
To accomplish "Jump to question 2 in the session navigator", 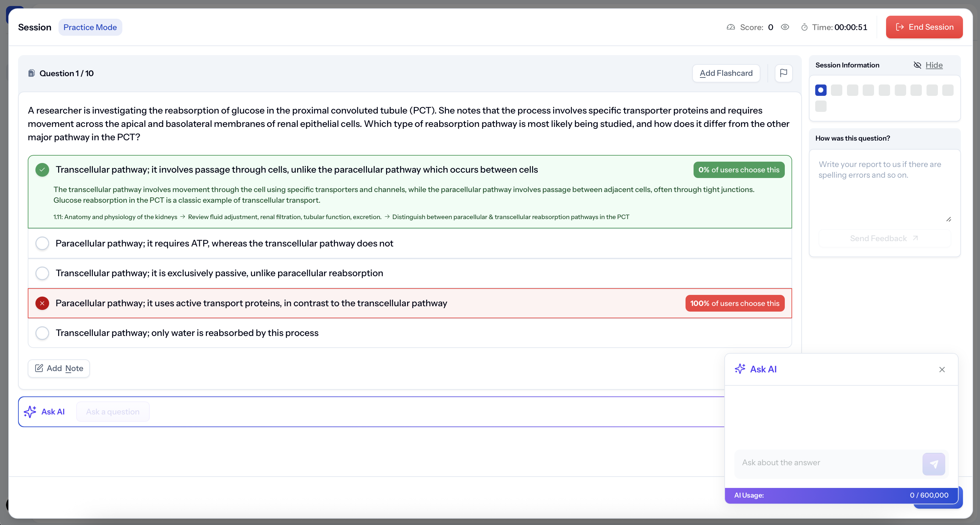I will [x=837, y=90].
